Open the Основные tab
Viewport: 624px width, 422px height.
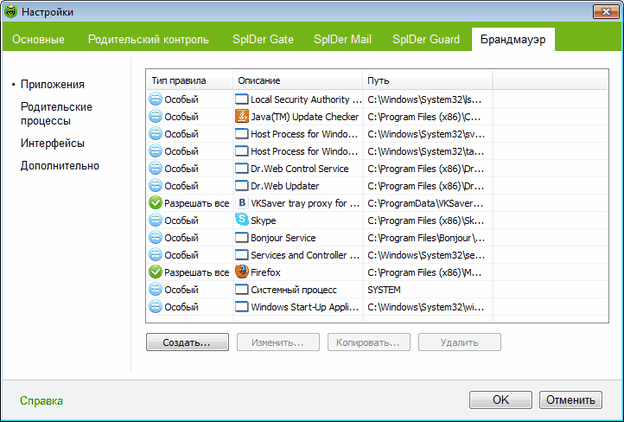pyautogui.click(x=38, y=39)
